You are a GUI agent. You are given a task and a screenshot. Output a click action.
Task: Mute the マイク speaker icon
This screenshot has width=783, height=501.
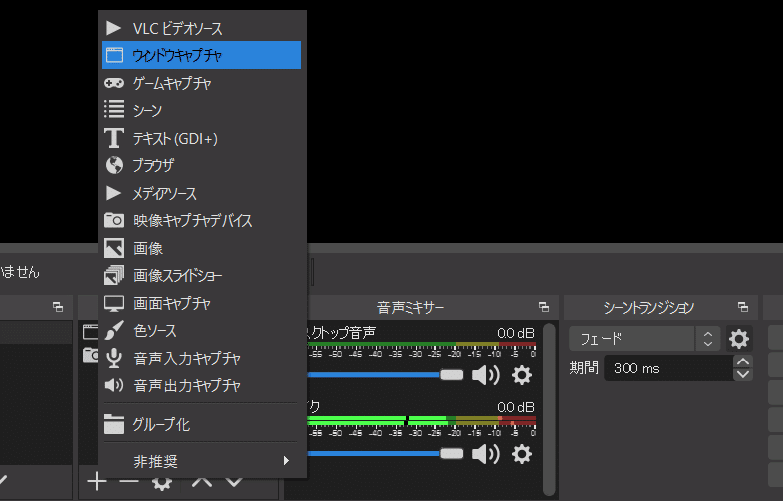click(485, 454)
